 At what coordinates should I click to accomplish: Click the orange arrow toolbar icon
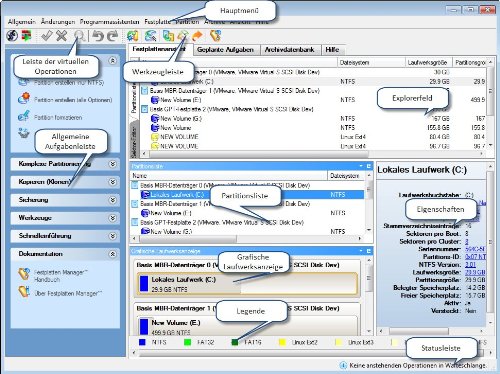click(198, 35)
